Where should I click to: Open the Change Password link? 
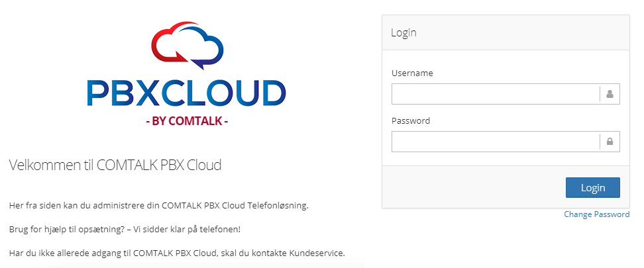click(596, 214)
